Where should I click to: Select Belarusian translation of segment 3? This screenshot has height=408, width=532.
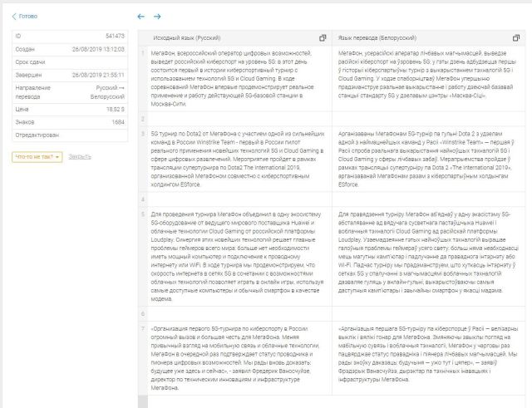coord(426,159)
